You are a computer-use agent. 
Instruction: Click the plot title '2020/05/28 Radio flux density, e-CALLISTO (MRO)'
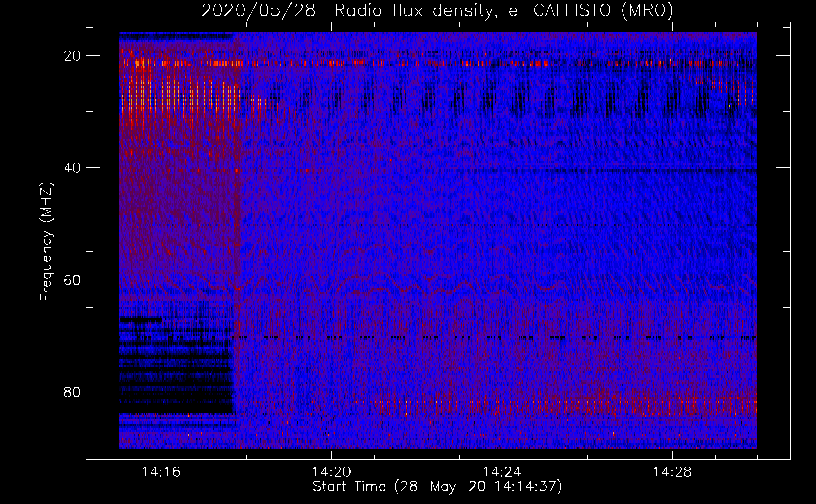click(437, 10)
